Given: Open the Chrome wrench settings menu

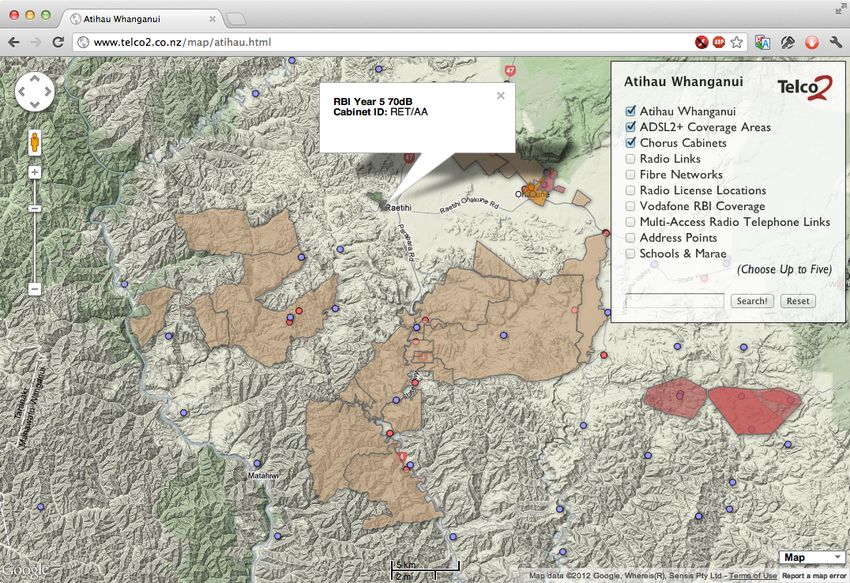Looking at the screenshot, I should click(x=835, y=42).
